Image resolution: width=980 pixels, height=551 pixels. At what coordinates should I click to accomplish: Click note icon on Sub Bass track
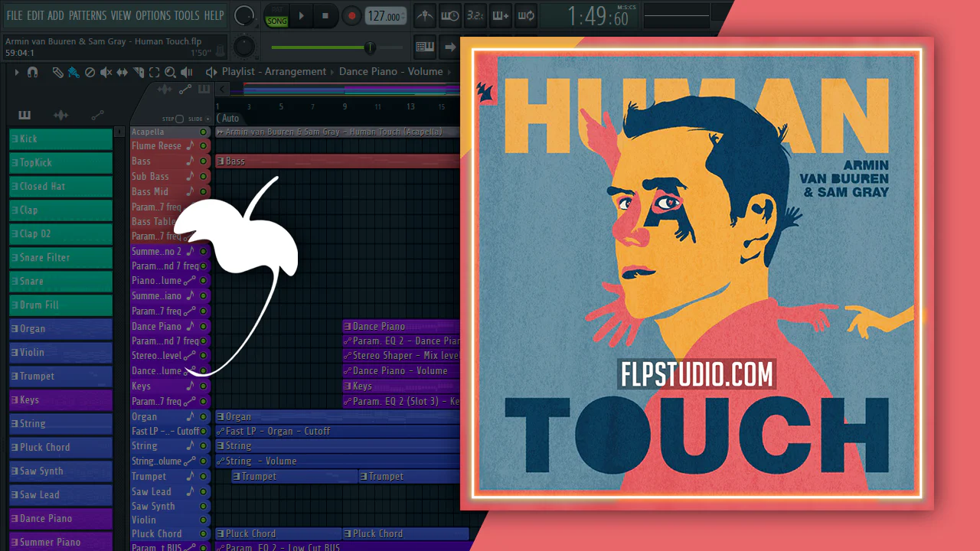coord(190,176)
